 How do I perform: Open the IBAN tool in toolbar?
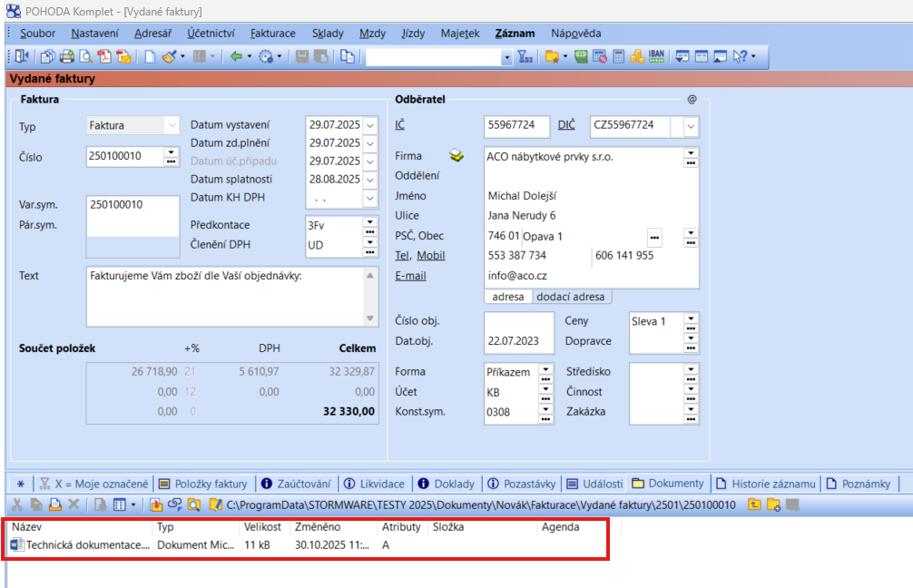click(x=657, y=57)
